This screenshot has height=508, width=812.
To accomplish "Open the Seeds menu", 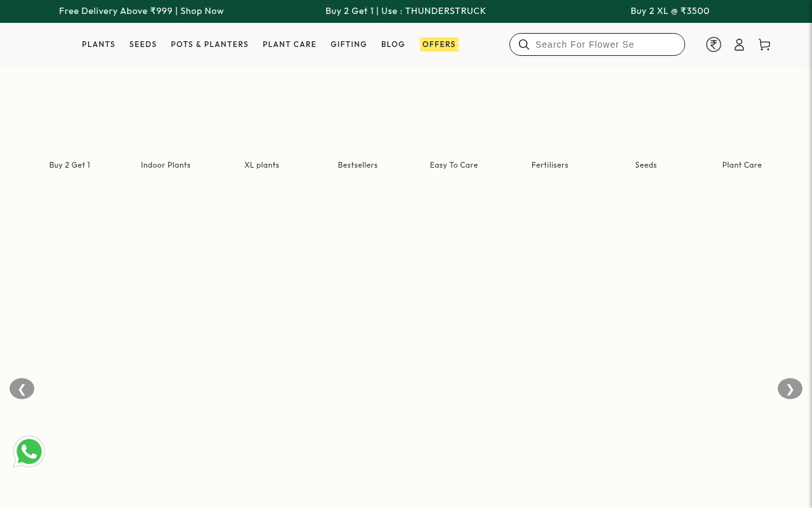I will (x=143, y=44).
